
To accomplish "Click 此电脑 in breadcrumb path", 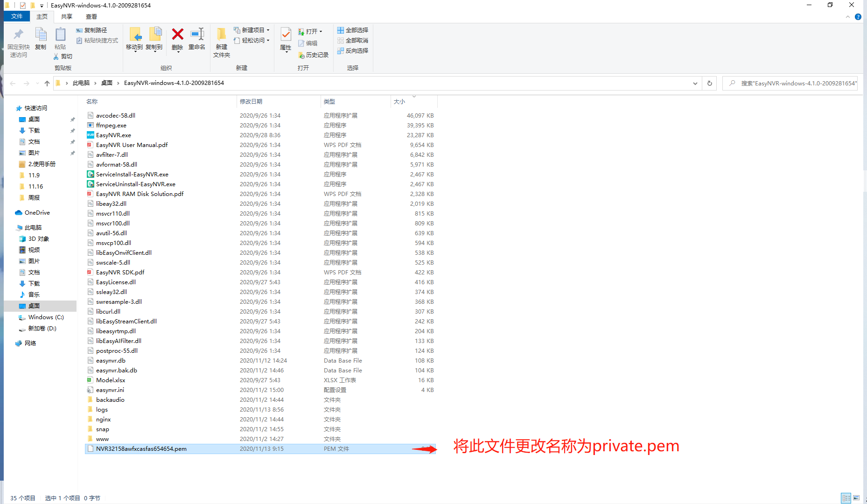I will (81, 83).
